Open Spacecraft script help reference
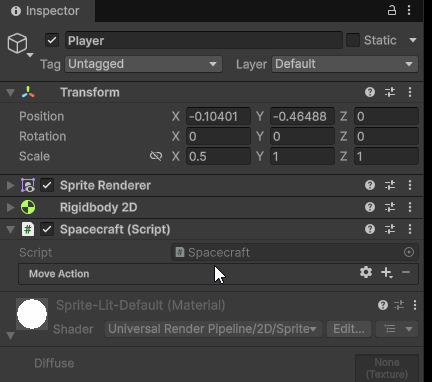 370,229
